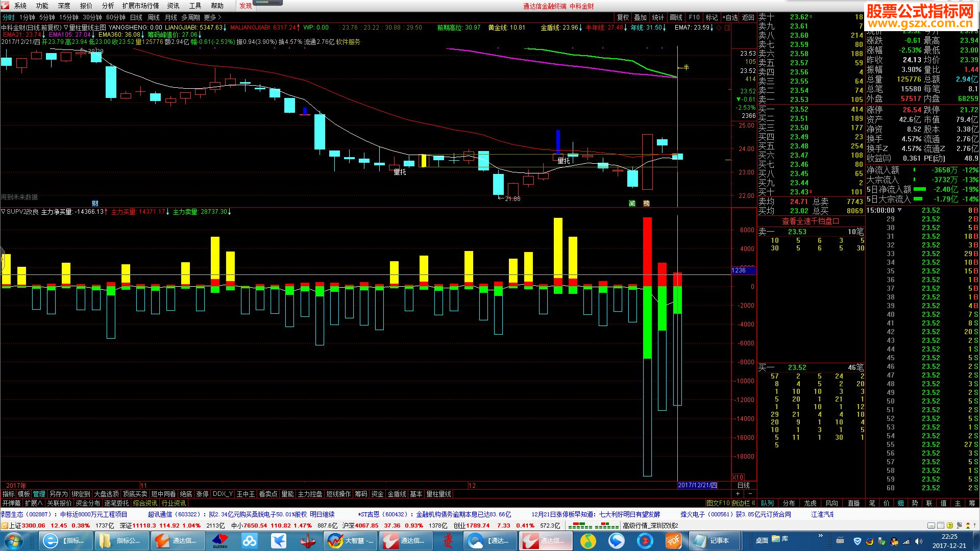Add stock with +自选 button
Viewport: 980px width, 551px height.
click(x=730, y=17)
